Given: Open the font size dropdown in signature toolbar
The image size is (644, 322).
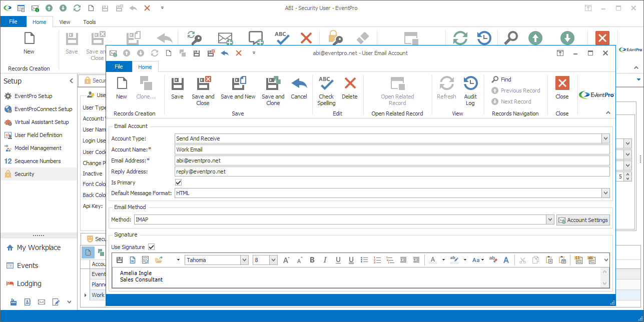Looking at the screenshot, I should pos(273,260).
